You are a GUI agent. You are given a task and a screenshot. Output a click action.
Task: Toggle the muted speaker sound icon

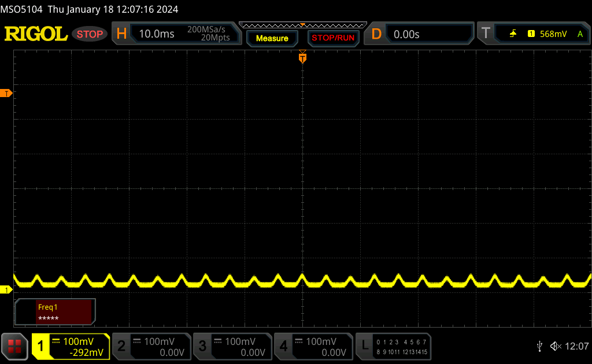pyautogui.click(x=556, y=346)
